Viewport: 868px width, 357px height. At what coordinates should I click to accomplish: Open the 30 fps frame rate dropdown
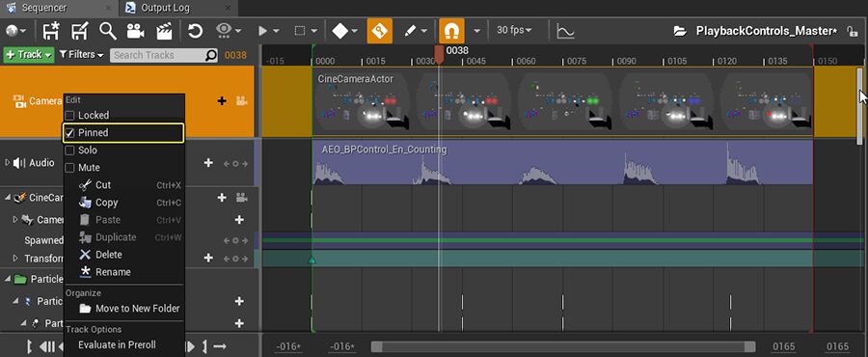point(514,30)
